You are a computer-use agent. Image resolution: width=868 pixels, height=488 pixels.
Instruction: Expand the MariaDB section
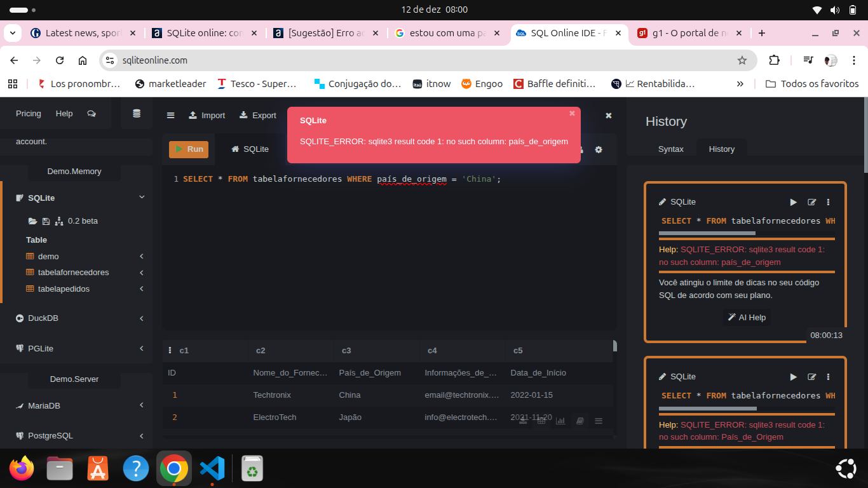[142, 405]
